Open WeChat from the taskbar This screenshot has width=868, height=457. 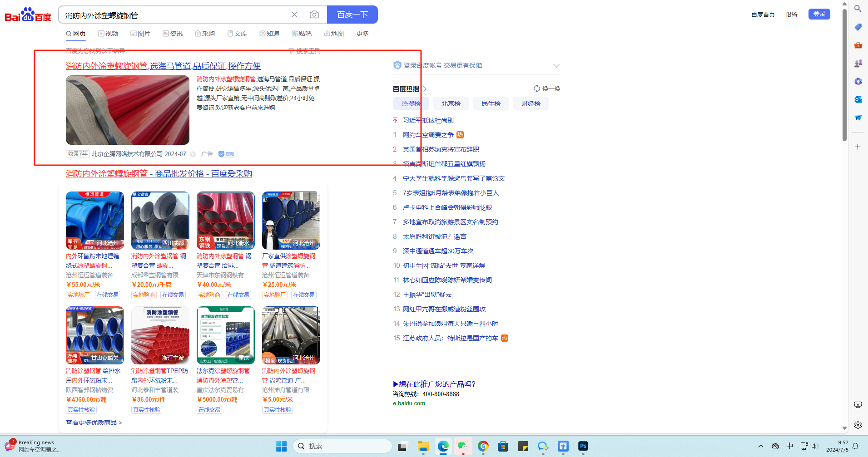pyautogui.click(x=463, y=447)
